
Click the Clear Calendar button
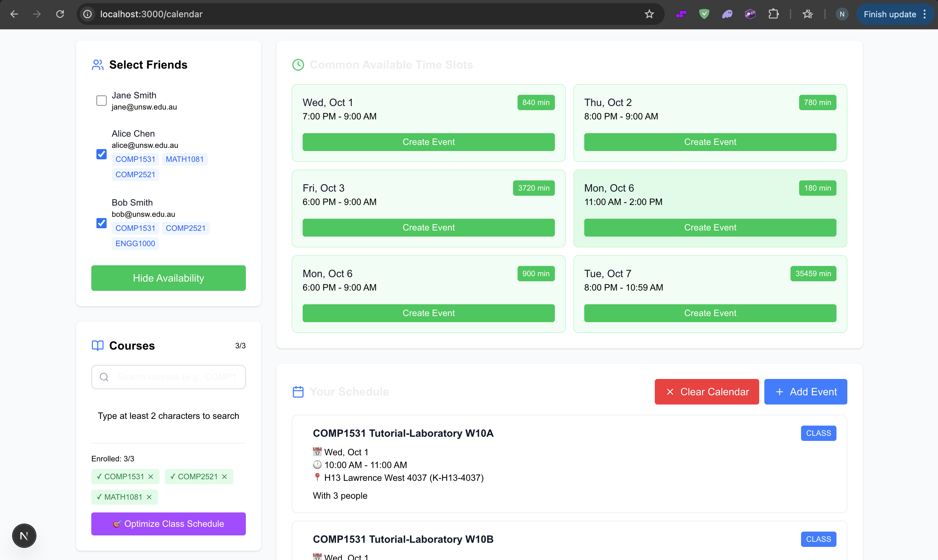pyautogui.click(x=707, y=392)
